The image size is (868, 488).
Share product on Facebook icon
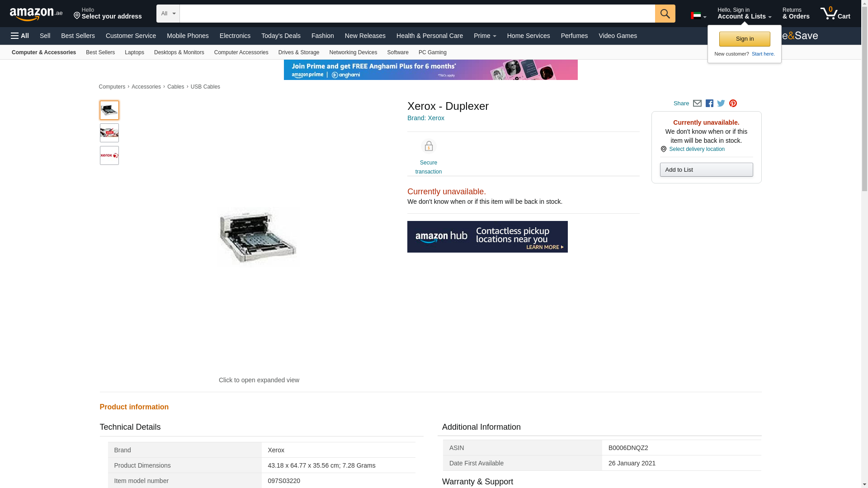click(x=709, y=103)
